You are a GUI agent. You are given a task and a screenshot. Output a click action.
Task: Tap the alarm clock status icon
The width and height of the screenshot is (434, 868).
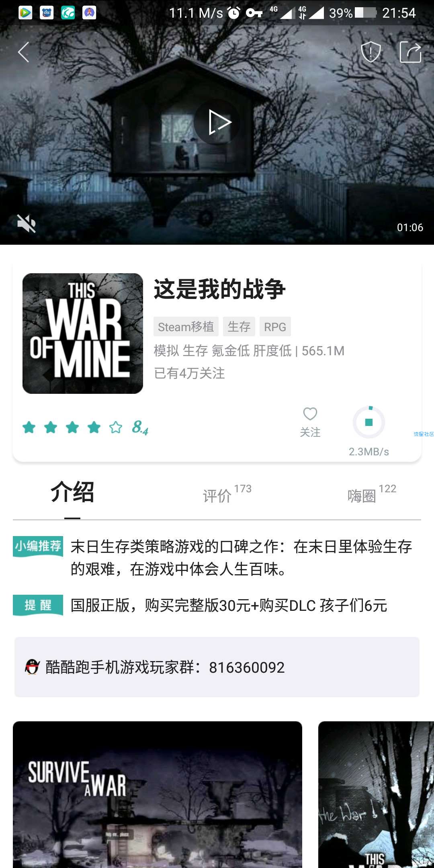(233, 13)
